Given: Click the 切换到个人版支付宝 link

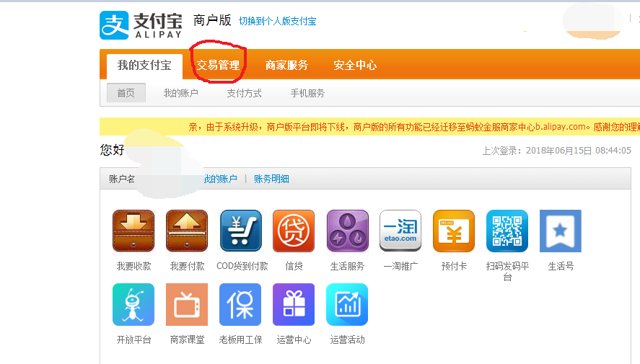Looking at the screenshot, I should point(278,21).
